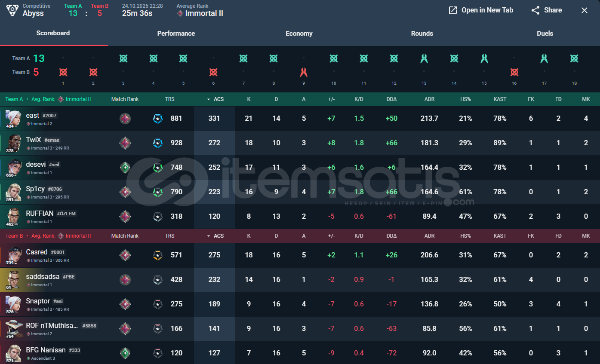Click the Share icon in the top bar

[x=535, y=10]
